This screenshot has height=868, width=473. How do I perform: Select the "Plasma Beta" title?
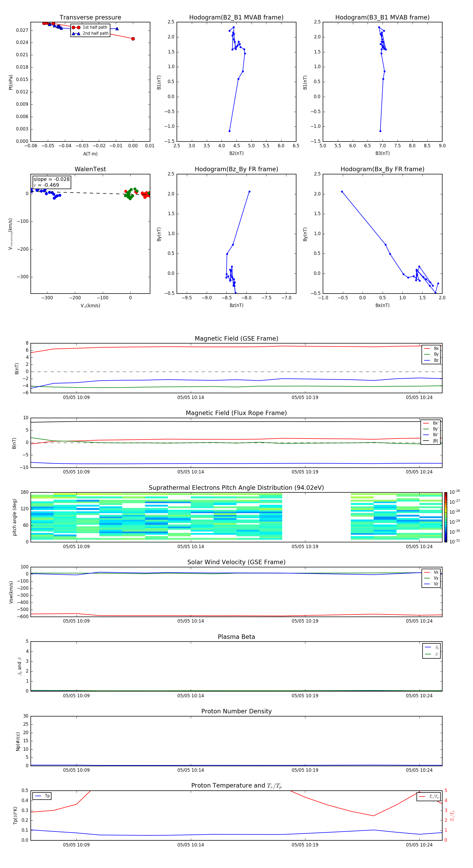tap(236, 637)
